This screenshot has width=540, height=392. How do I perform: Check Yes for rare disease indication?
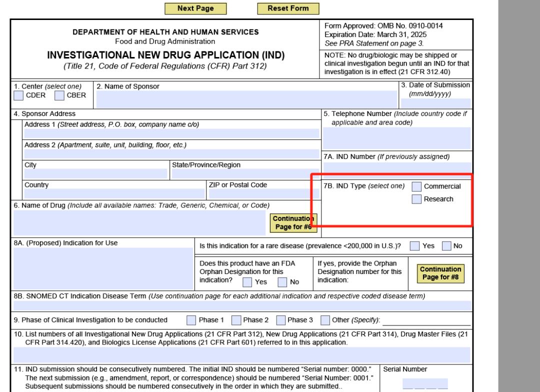[x=414, y=246]
